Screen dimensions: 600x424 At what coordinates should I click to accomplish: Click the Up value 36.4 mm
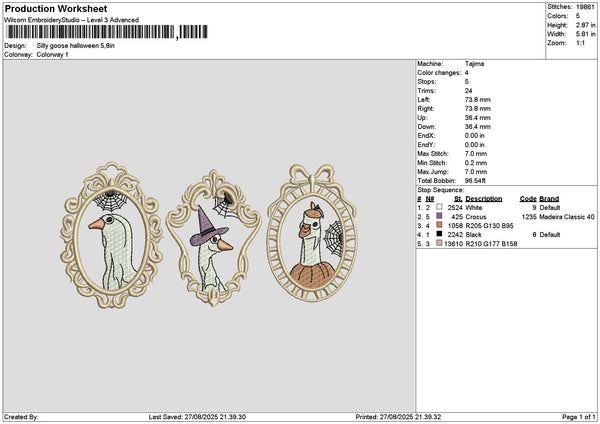pyautogui.click(x=478, y=118)
